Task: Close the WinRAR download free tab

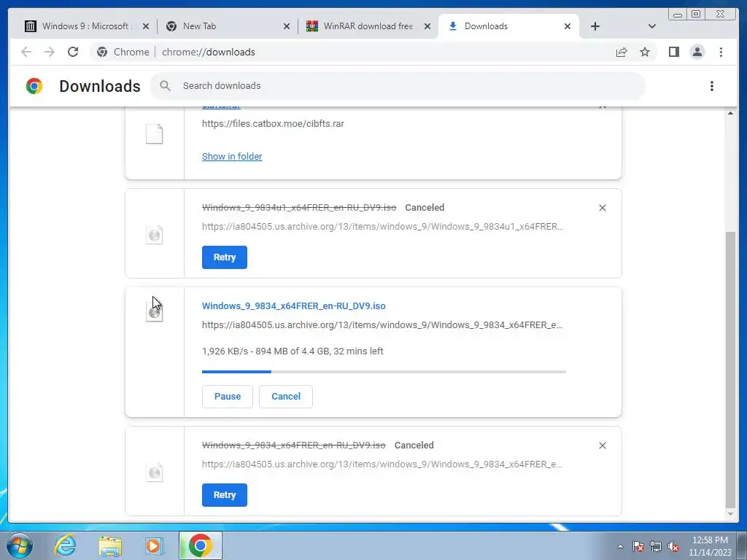Action: click(427, 26)
